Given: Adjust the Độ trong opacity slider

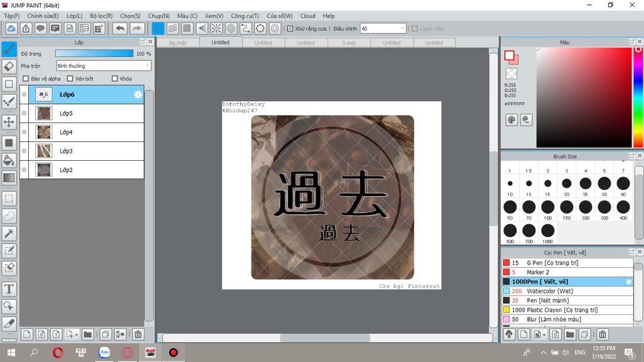Looking at the screenshot, I should pos(94,53).
